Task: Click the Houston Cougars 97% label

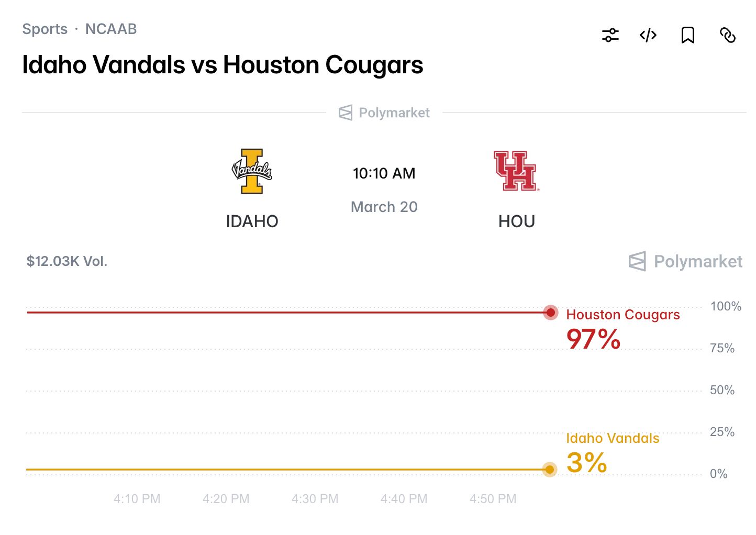Action: click(x=594, y=339)
